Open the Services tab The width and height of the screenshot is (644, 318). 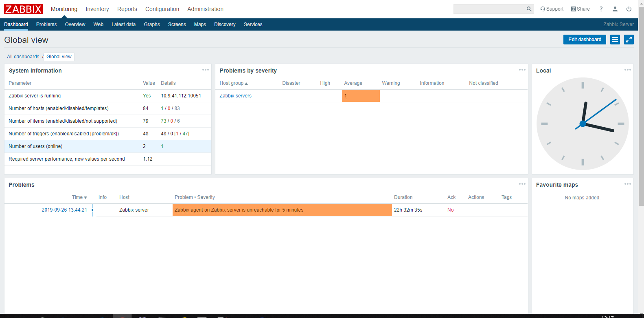coord(253,24)
